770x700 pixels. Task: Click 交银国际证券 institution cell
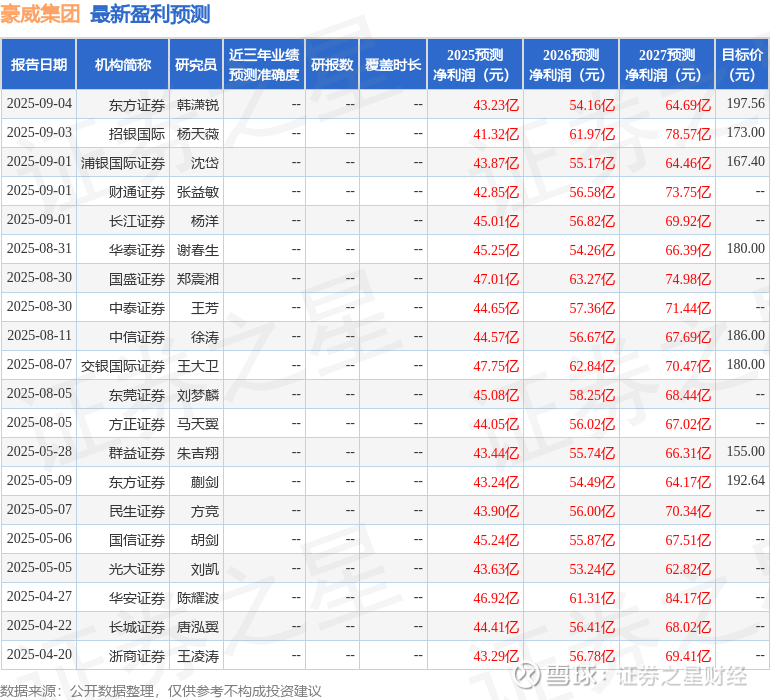[x=123, y=366]
